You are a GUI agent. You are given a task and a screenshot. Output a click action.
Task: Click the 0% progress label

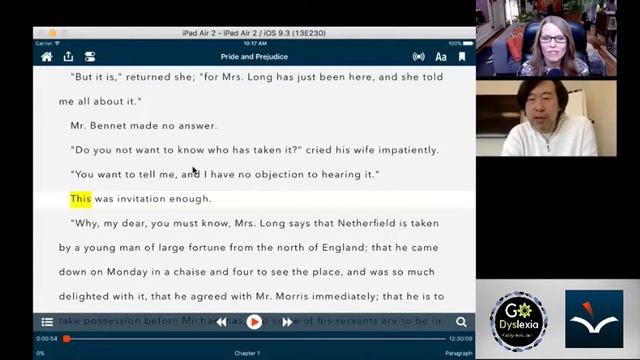40,353
